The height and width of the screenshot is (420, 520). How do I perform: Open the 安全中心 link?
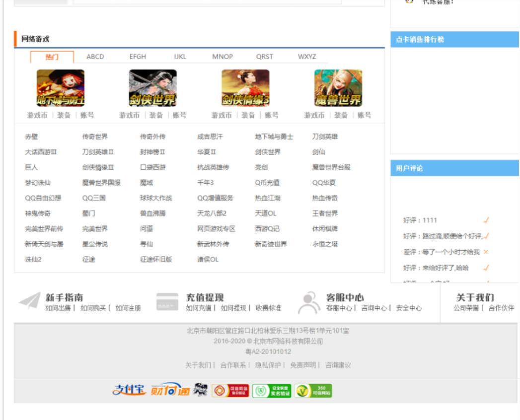pyautogui.click(x=409, y=308)
